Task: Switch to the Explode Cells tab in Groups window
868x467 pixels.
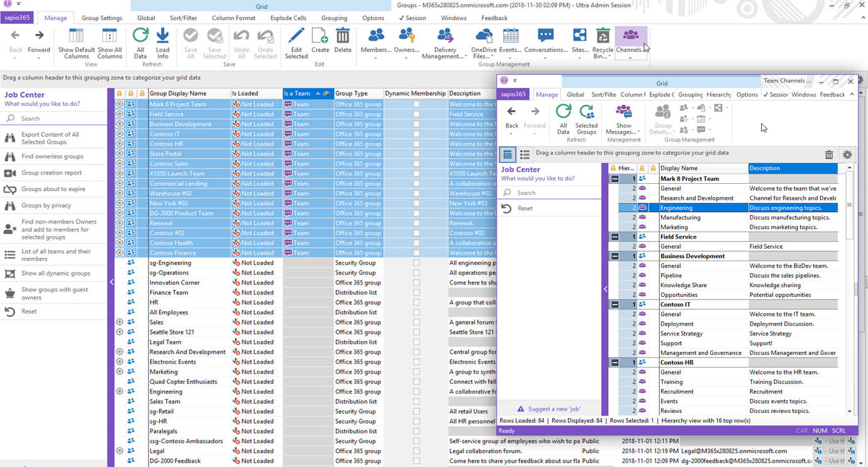Action: [289, 18]
